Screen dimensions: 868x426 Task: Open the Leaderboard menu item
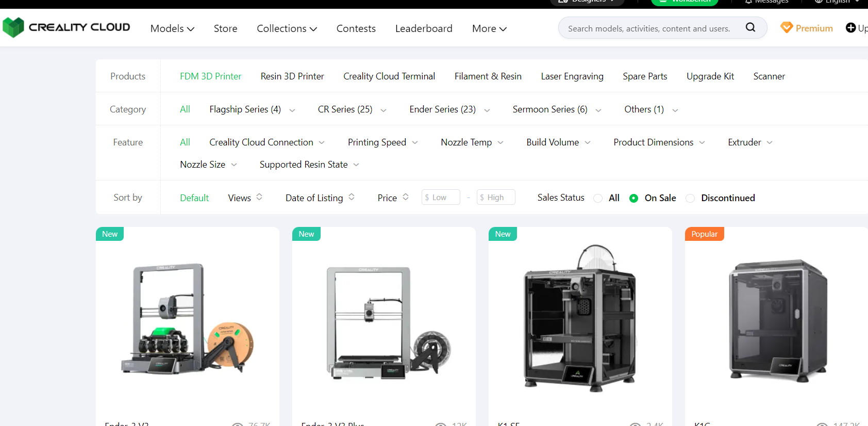pos(424,28)
